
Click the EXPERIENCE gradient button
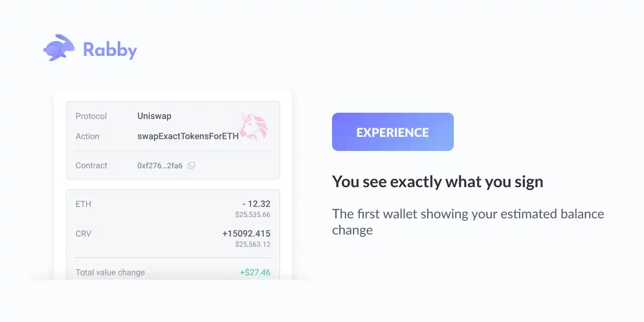(393, 132)
